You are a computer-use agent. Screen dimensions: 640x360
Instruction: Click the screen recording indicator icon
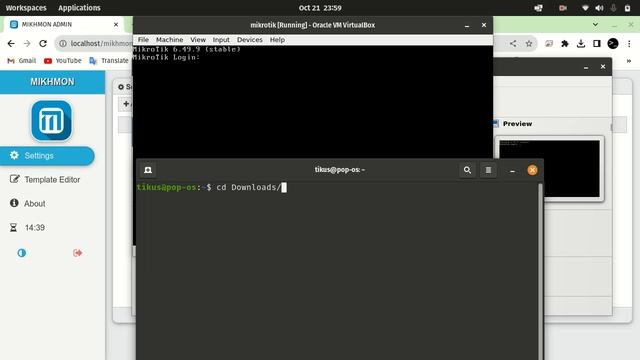[x=563, y=8]
